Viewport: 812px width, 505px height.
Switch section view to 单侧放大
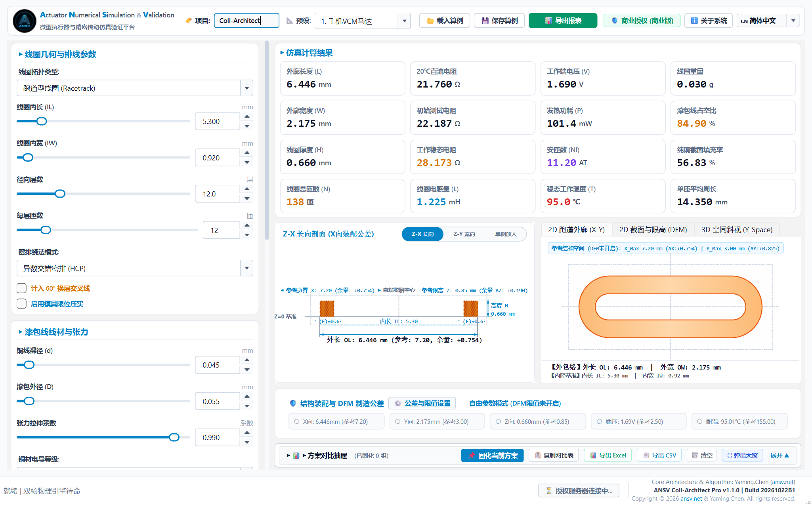pos(506,234)
